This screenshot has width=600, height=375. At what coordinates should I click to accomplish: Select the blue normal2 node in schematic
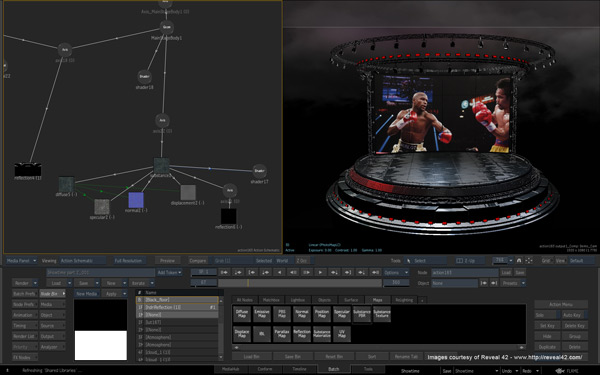pyautogui.click(x=136, y=200)
